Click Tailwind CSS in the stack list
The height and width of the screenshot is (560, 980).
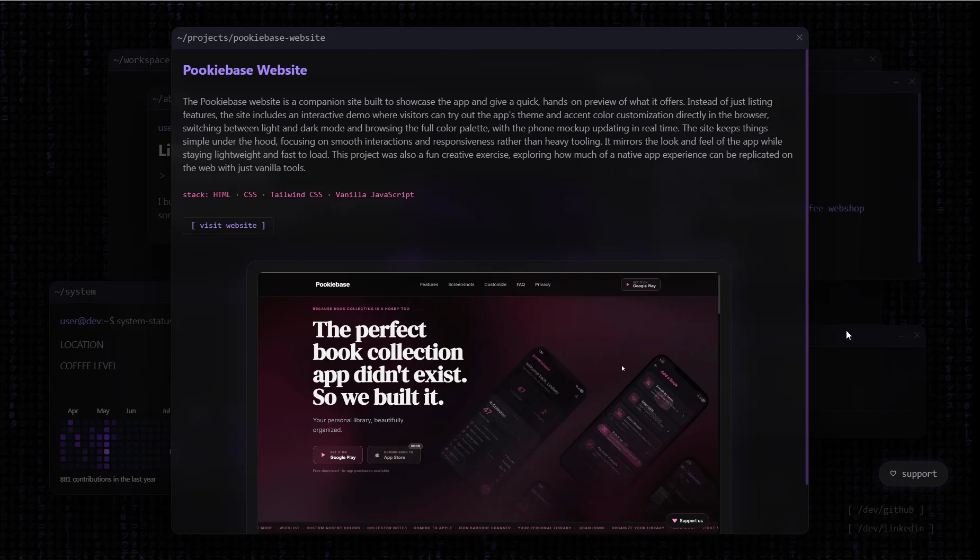click(297, 194)
